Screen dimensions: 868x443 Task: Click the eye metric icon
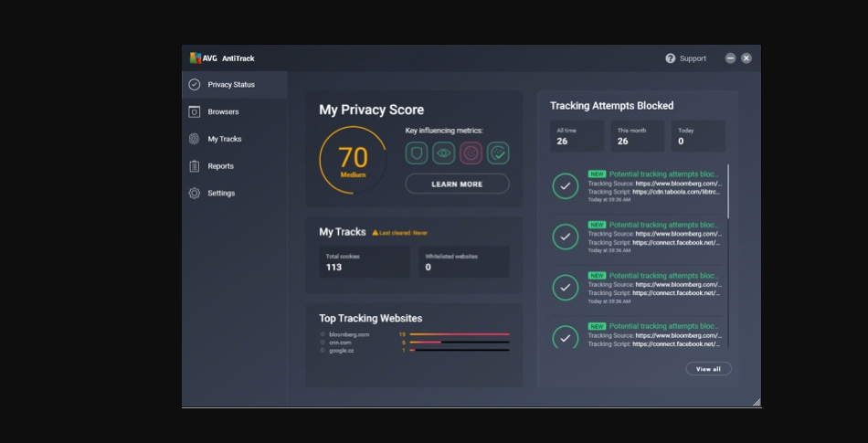pyautogui.click(x=443, y=153)
